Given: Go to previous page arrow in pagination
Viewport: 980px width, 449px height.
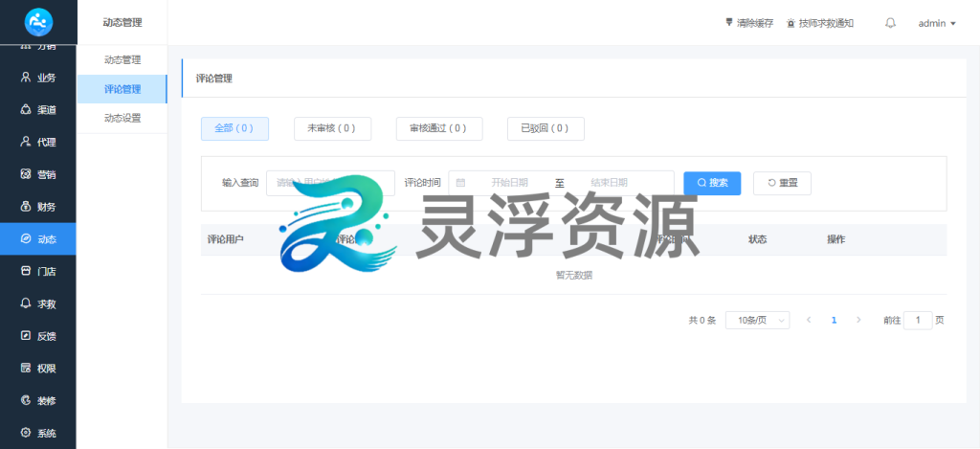Looking at the screenshot, I should [809, 320].
